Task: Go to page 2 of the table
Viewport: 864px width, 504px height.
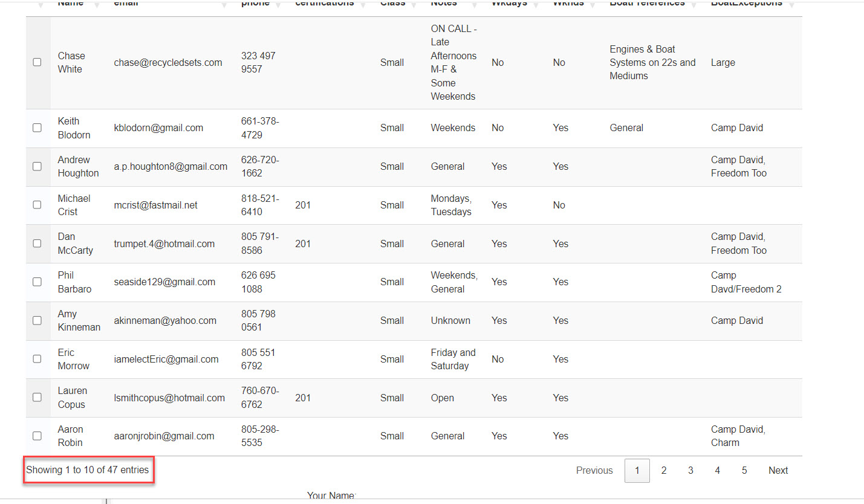Action: click(664, 471)
